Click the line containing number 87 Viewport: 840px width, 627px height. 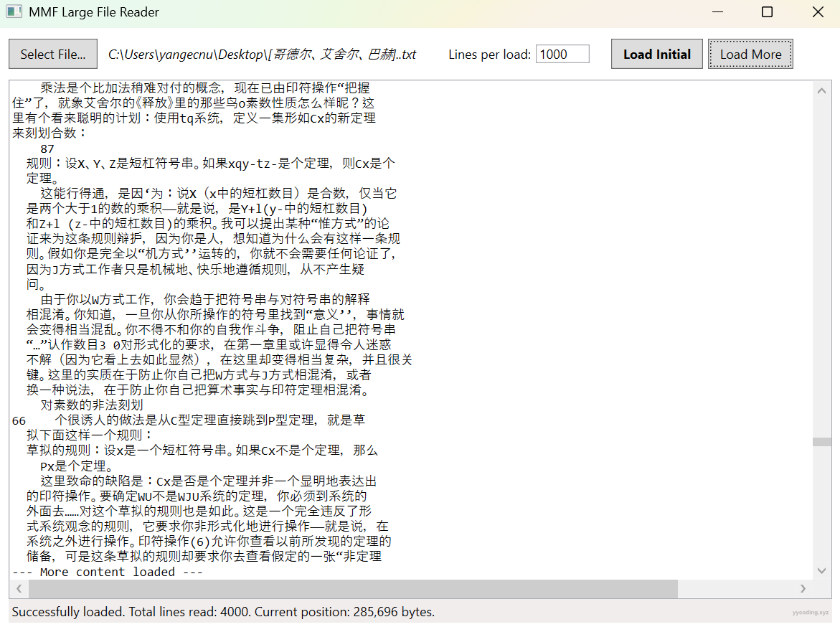pyautogui.click(x=47, y=148)
